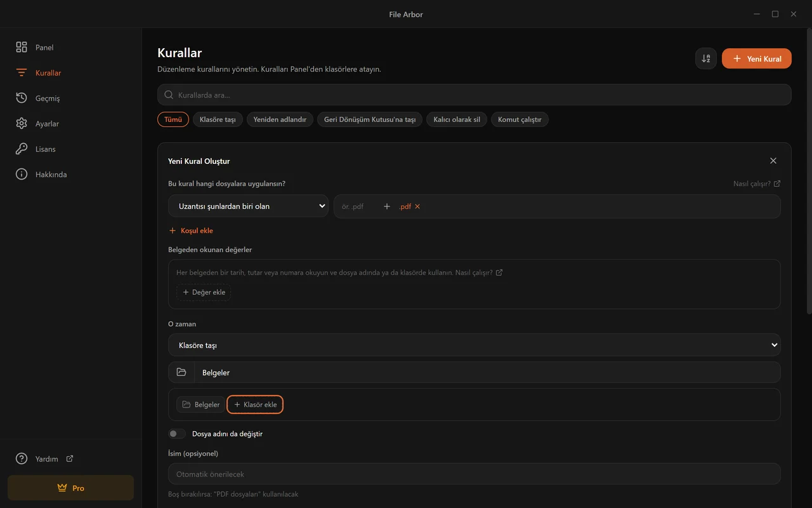This screenshot has height=508, width=812.
Task: Click the folder browse icon beside Belgeler field
Action: (181, 372)
